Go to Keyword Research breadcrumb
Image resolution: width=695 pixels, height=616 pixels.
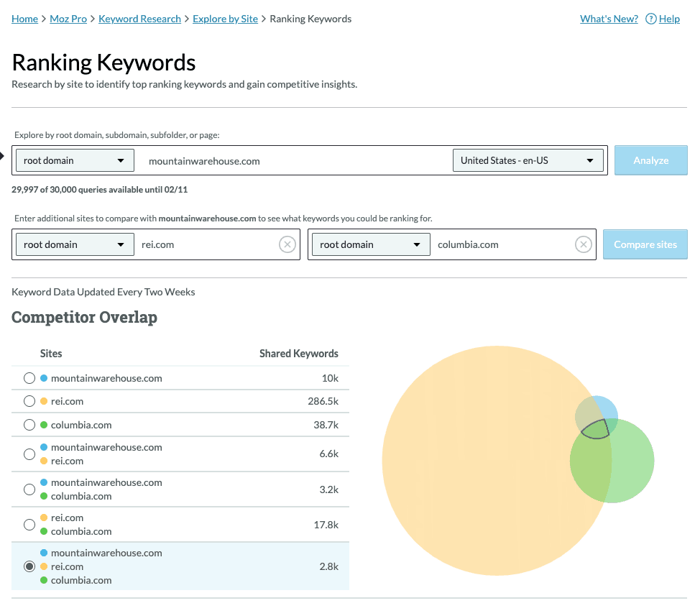click(x=139, y=19)
